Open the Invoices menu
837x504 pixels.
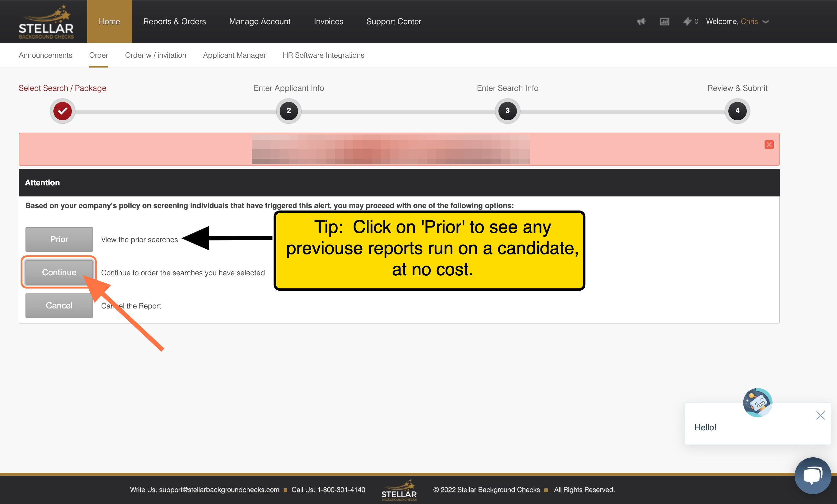[x=328, y=21]
